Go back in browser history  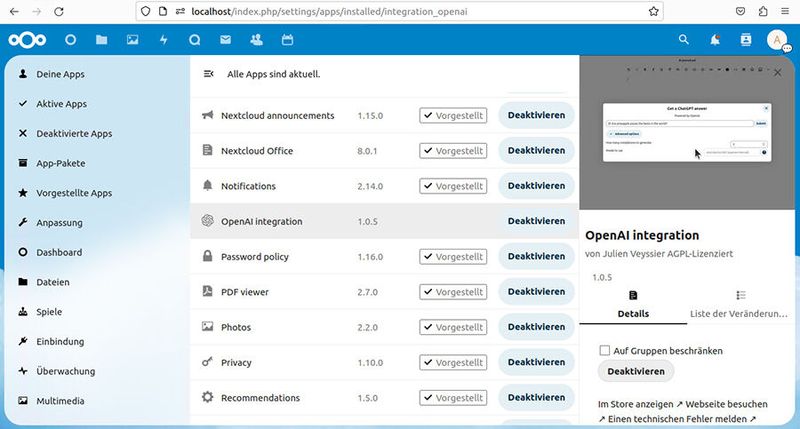tap(14, 11)
